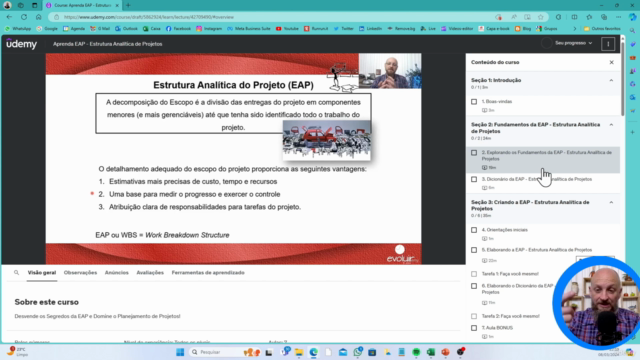Check the 5. Elaborando a EAP checkbox
The width and height of the screenshot is (640, 360).
tap(474, 250)
